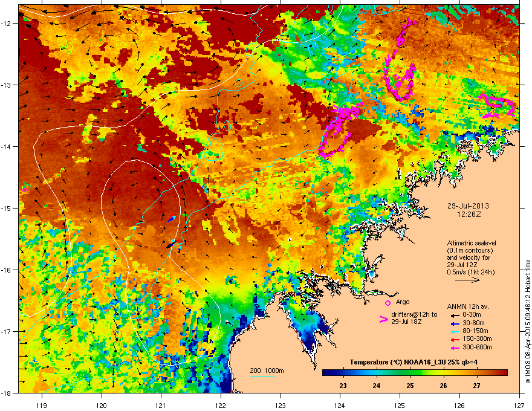The image size is (532, 411).
Task: Click the longitude axis label 121
Action: (161, 405)
